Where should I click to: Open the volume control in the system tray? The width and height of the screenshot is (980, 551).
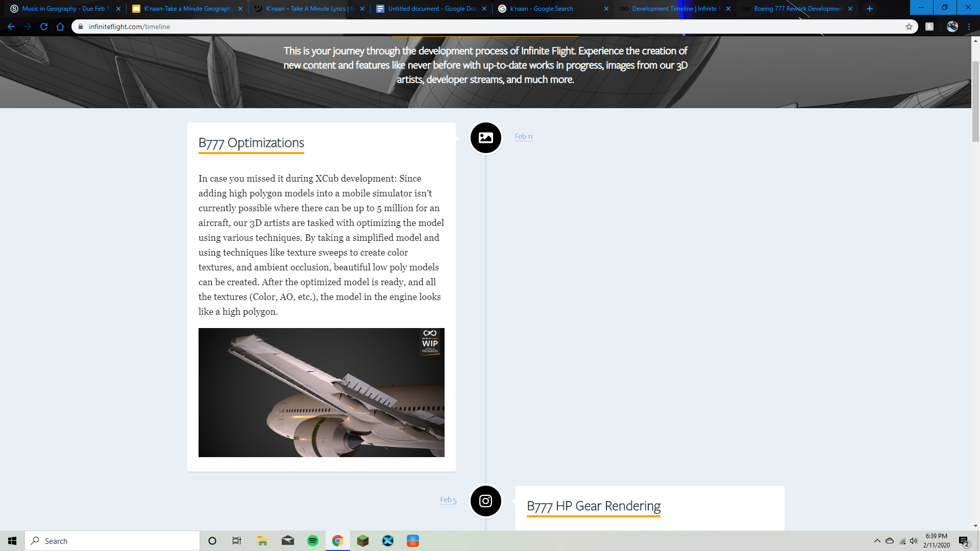pyautogui.click(x=914, y=541)
